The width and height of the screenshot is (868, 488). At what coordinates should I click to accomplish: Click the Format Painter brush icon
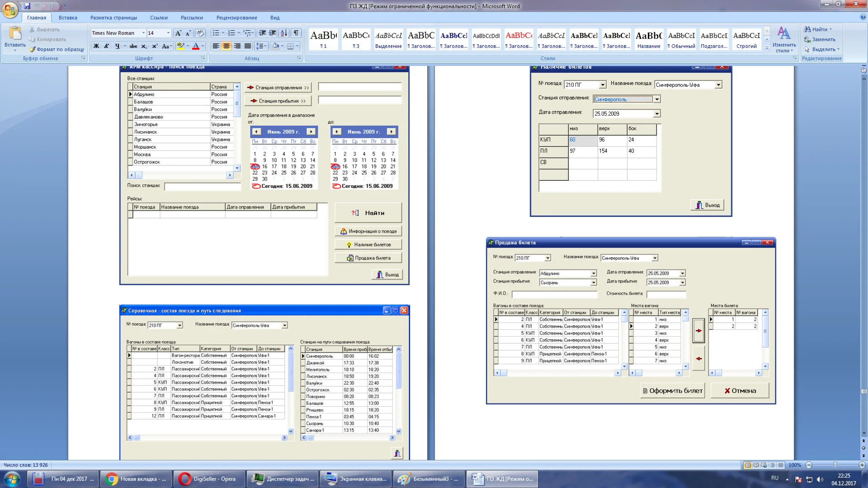click(32, 49)
